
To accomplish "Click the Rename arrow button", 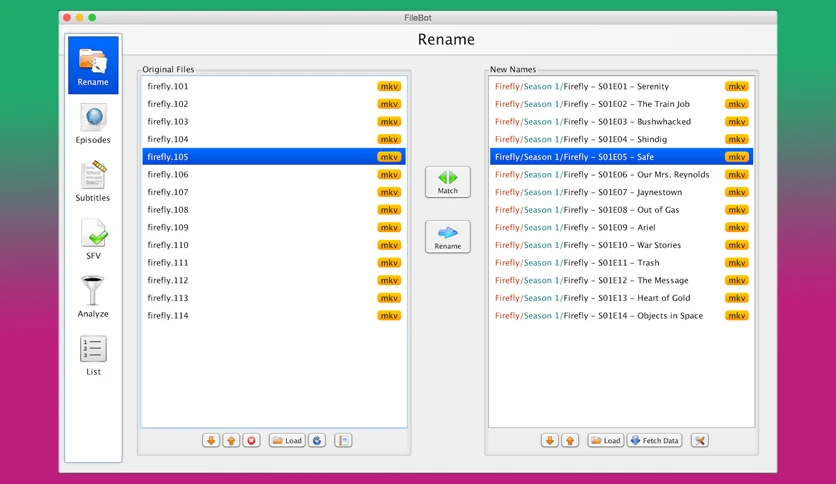I will click(447, 237).
